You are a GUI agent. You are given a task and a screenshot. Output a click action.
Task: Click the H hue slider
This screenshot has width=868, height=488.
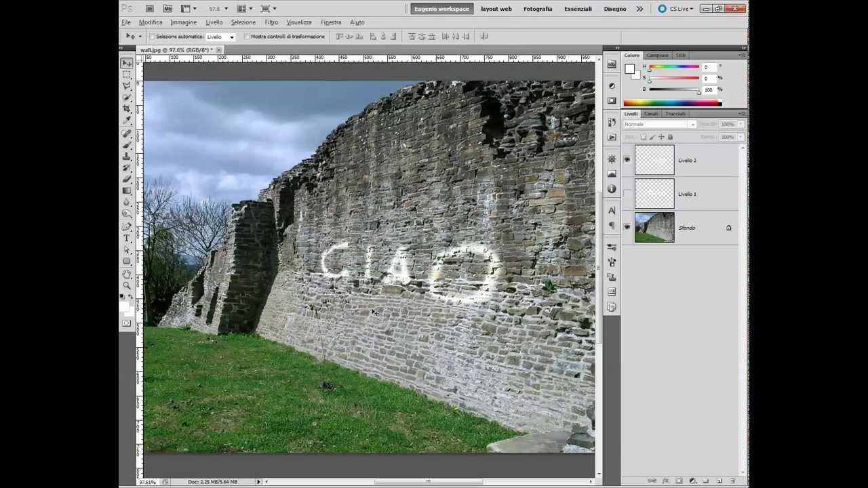click(x=674, y=66)
